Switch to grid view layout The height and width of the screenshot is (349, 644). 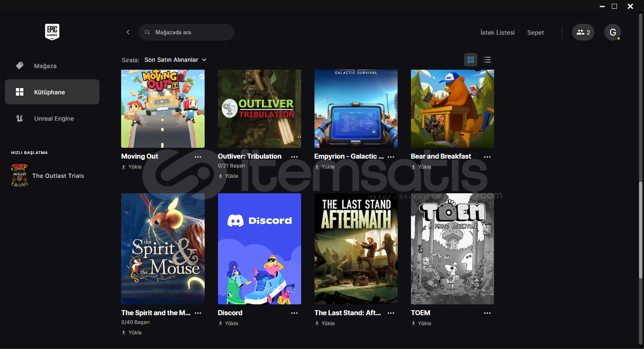[471, 60]
